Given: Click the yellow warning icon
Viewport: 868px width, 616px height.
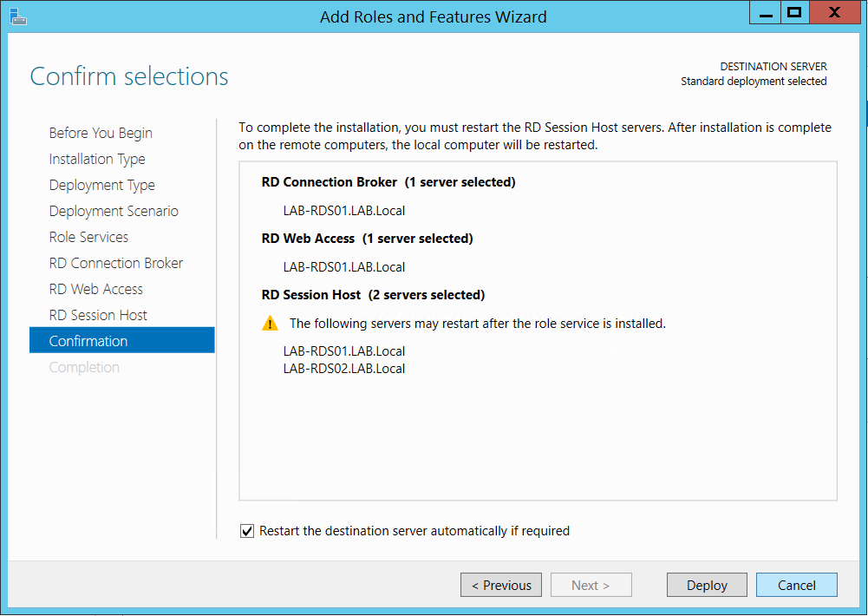Looking at the screenshot, I should [271, 324].
